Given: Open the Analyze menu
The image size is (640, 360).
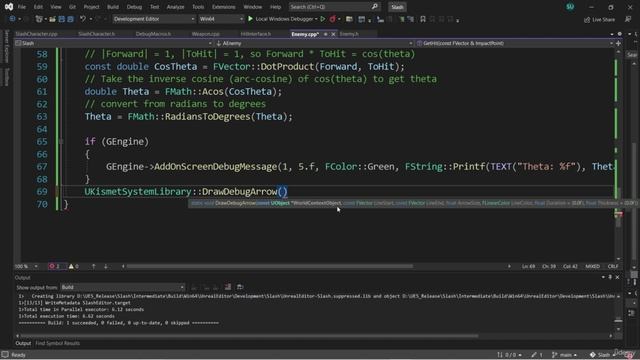Looking at the screenshot, I should pos(176,7).
